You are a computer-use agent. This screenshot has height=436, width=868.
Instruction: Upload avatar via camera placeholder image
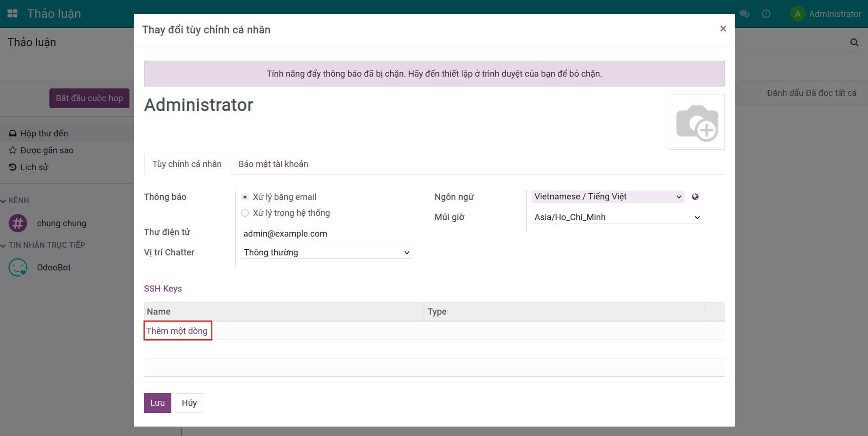pyautogui.click(x=697, y=122)
